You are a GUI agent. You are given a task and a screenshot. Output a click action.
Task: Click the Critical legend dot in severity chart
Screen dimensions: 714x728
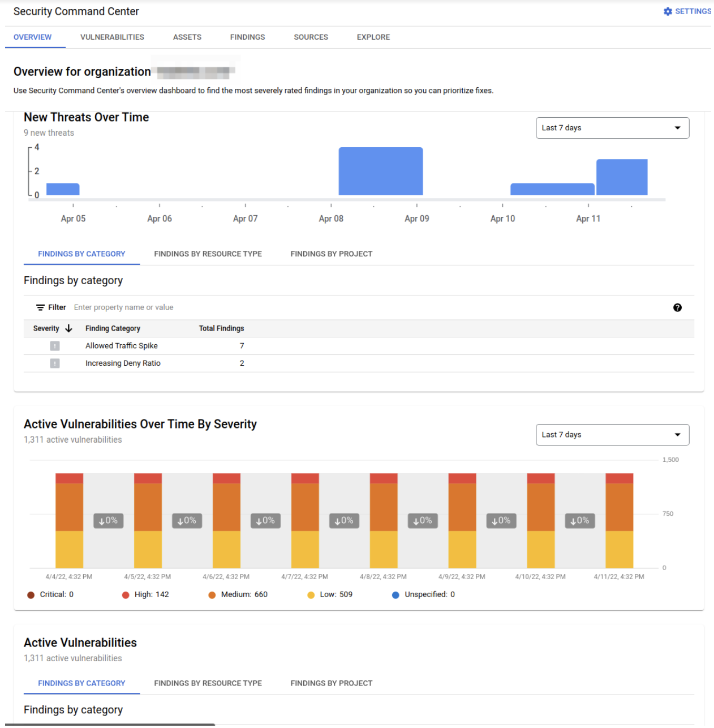pyautogui.click(x=30, y=594)
